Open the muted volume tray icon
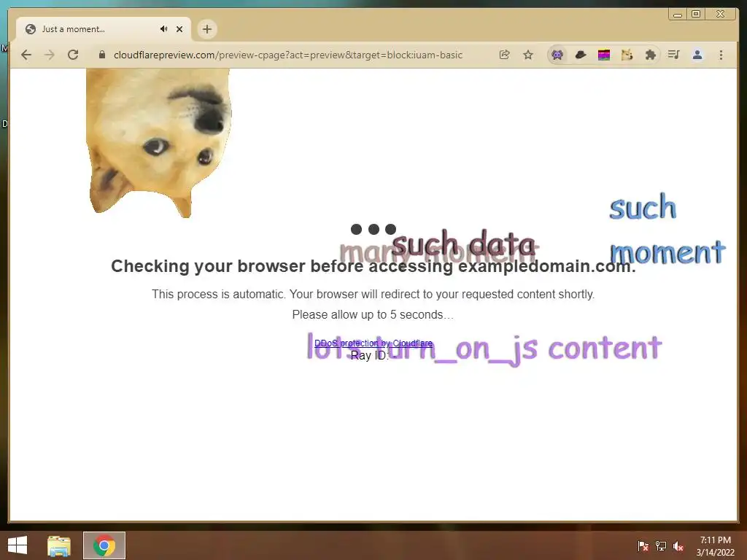This screenshot has width=747, height=560. click(678, 546)
